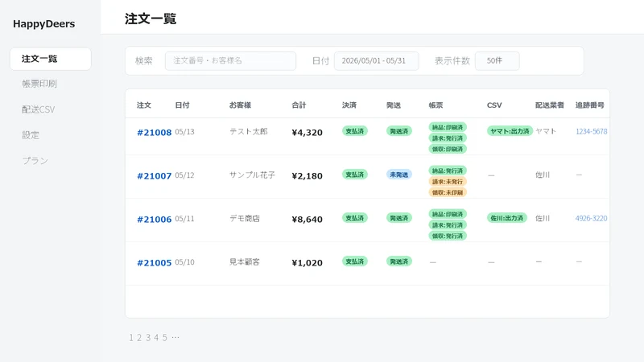This screenshot has width=644, height=362.
Task: Open the date range 2026/05/01 - 05/31 picker
Action: click(x=376, y=61)
